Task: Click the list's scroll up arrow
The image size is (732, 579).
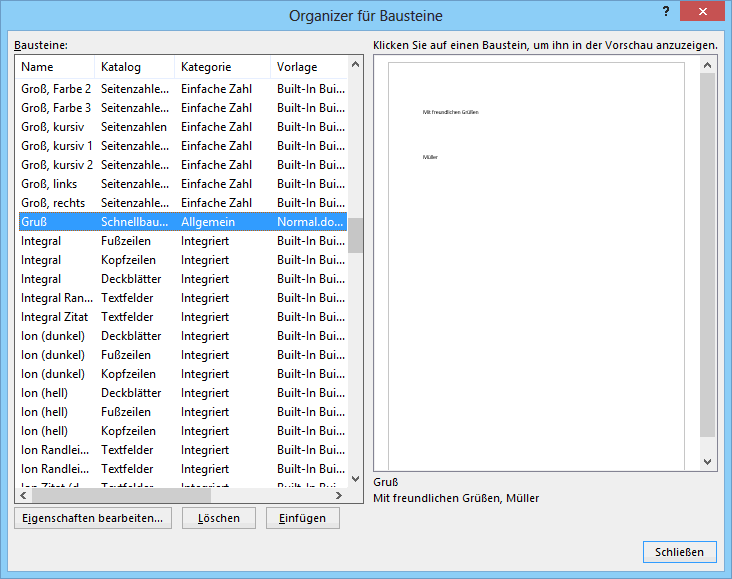Action: 355,67
